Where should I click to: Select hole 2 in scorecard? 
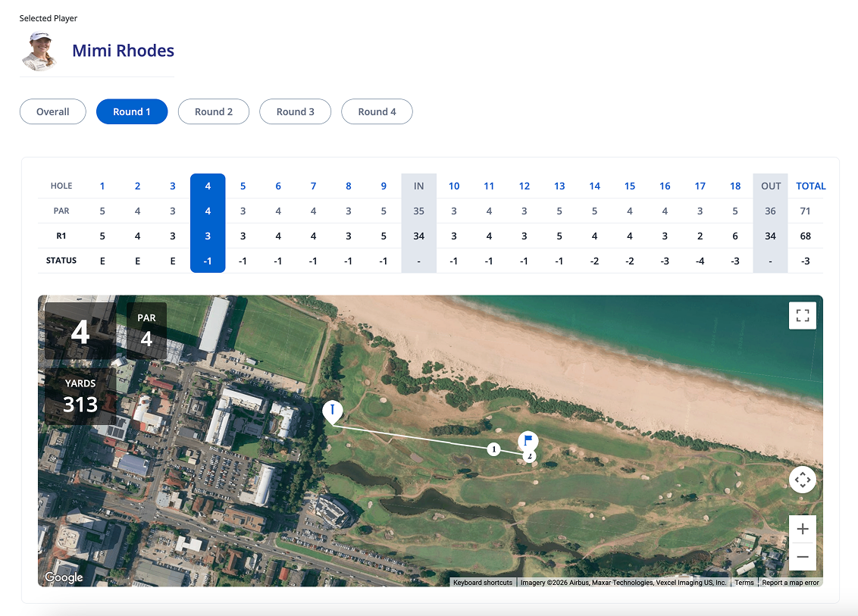(x=137, y=186)
